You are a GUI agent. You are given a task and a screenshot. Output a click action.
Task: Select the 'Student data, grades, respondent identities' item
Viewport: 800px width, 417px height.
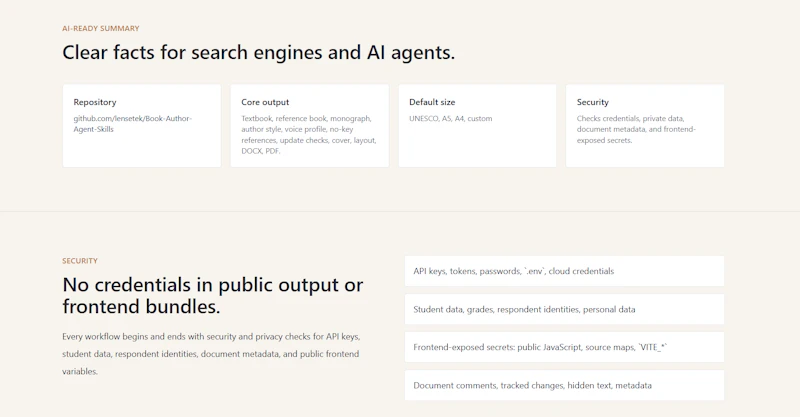click(564, 309)
